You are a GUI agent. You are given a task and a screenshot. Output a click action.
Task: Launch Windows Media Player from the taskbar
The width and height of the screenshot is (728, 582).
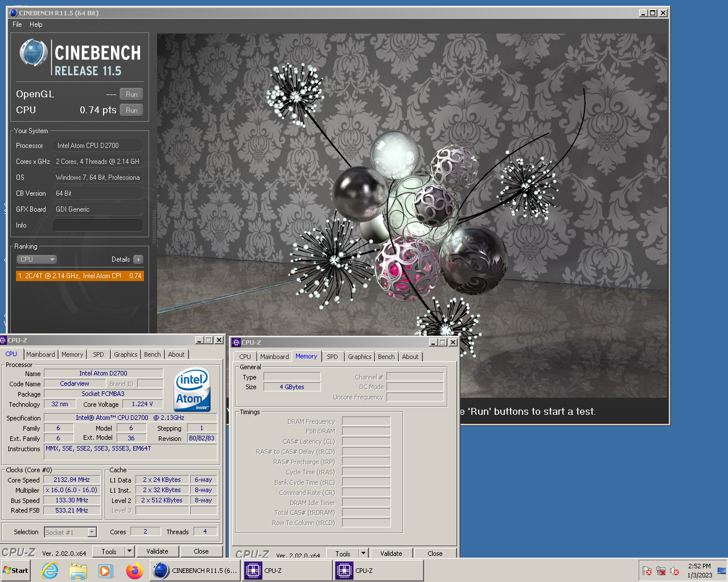click(106, 571)
